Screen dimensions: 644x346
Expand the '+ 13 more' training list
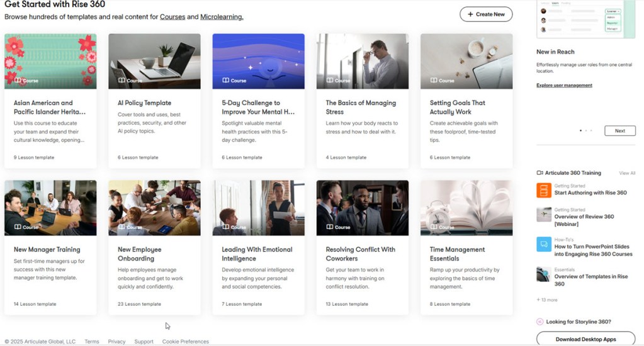546,300
